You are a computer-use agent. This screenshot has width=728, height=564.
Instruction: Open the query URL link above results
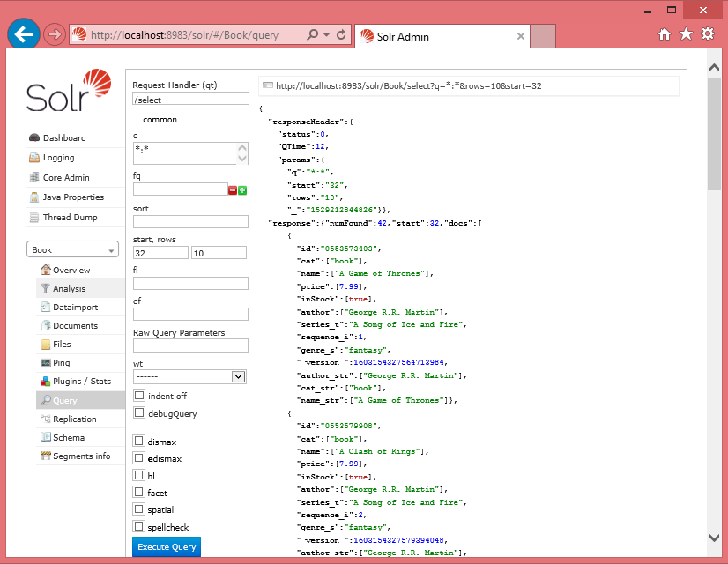click(x=408, y=86)
